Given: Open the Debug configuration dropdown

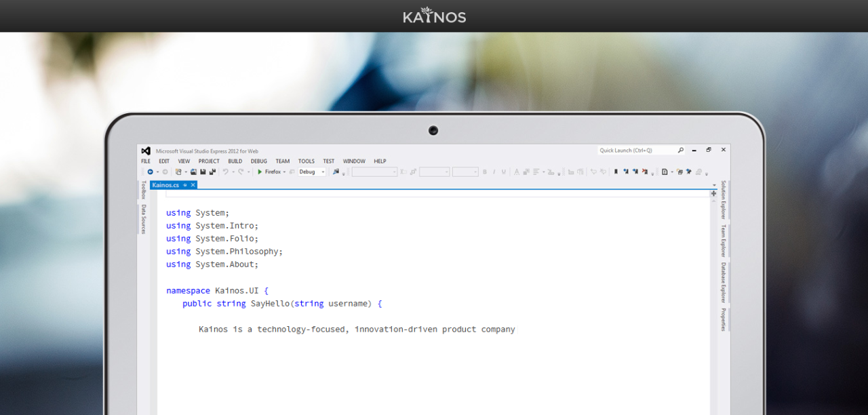Looking at the screenshot, I should tap(312, 172).
